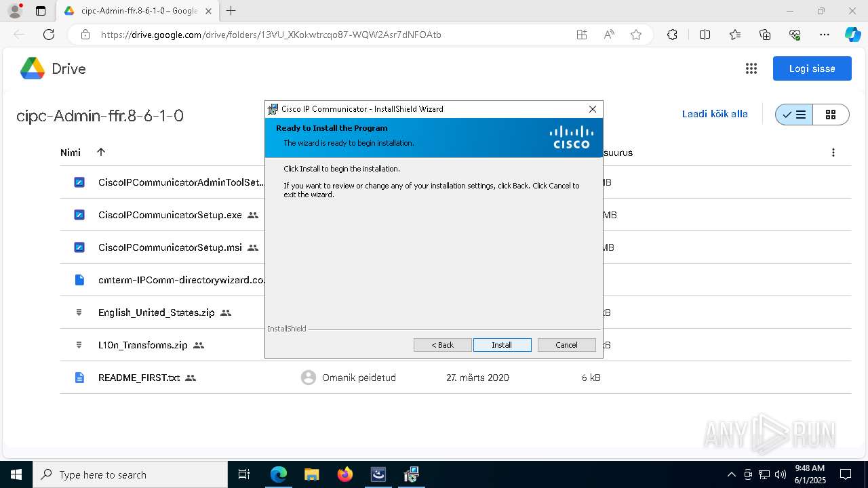The image size is (868, 488).
Task: Click the CiscoIPCommunicatorSetup.msi file icon
Action: (x=79, y=247)
